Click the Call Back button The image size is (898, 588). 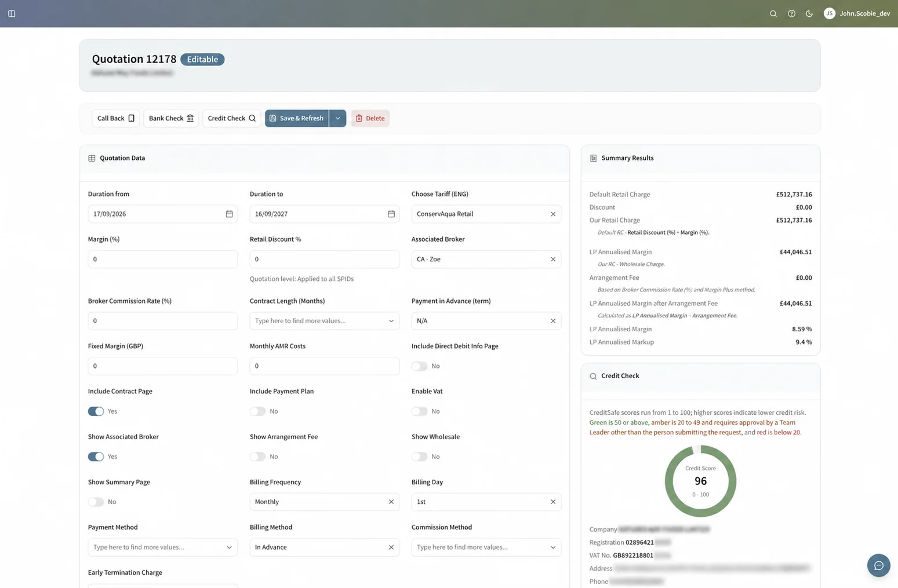point(115,118)
